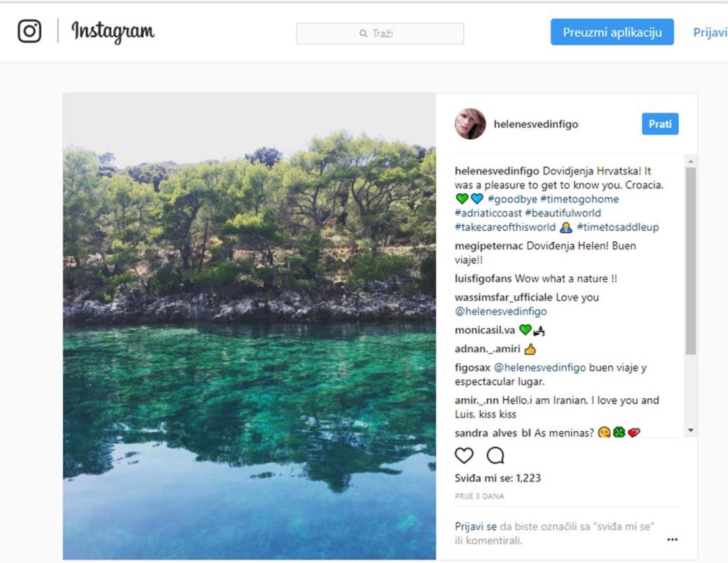The height and width of the screenshot is (563, 728).
Task: Click the Instagram wordmark logo
Action: click(113, 32)
